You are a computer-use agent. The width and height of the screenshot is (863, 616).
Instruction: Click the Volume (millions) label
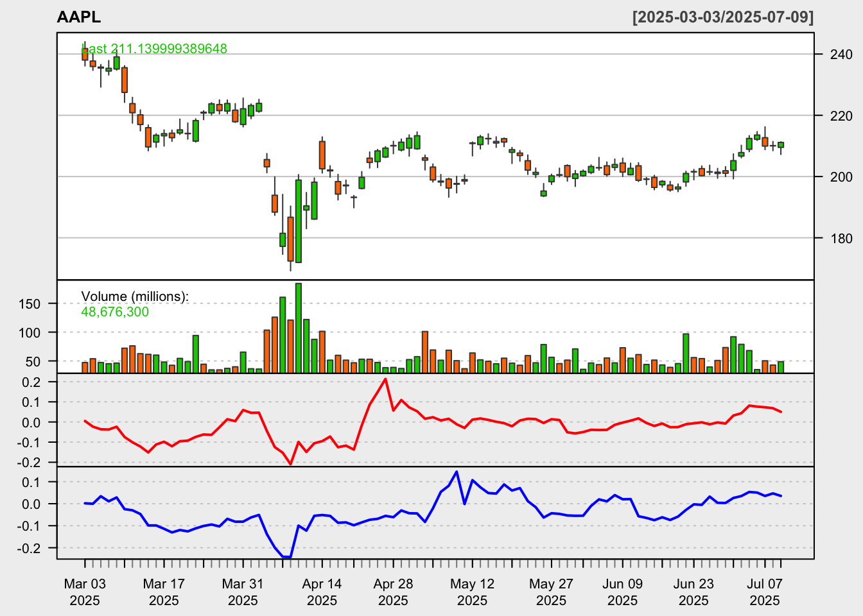coord(135,296)
